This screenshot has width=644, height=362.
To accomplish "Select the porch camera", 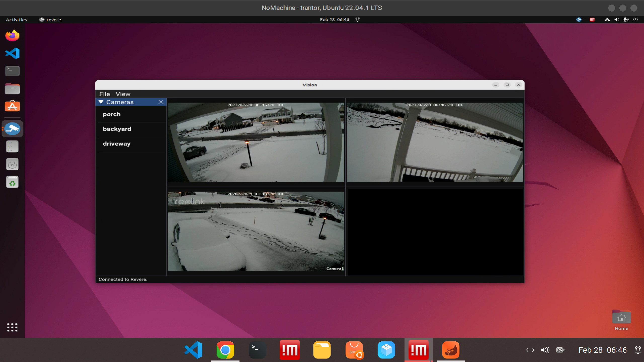I will coord(112,114).
